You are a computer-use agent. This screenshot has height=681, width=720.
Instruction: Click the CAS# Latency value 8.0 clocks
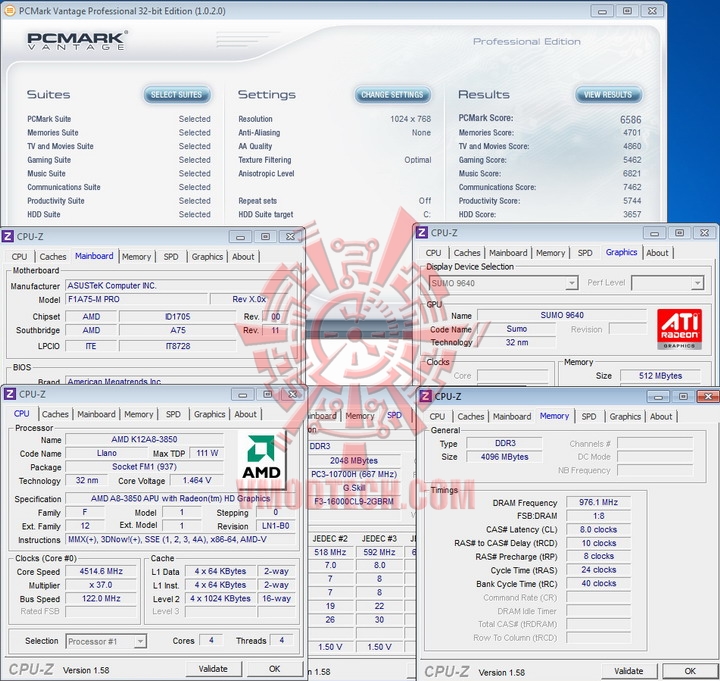598,529
